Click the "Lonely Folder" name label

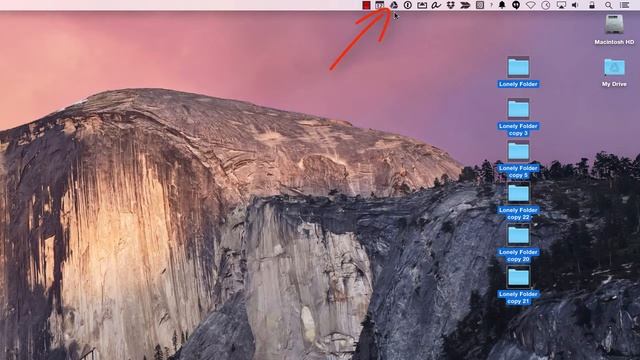tap(518, 84)
